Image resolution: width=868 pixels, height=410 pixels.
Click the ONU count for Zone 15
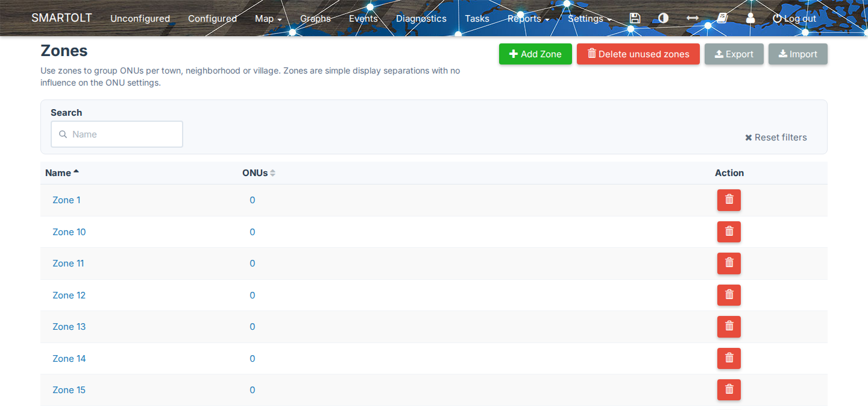(x=253, y=390)
